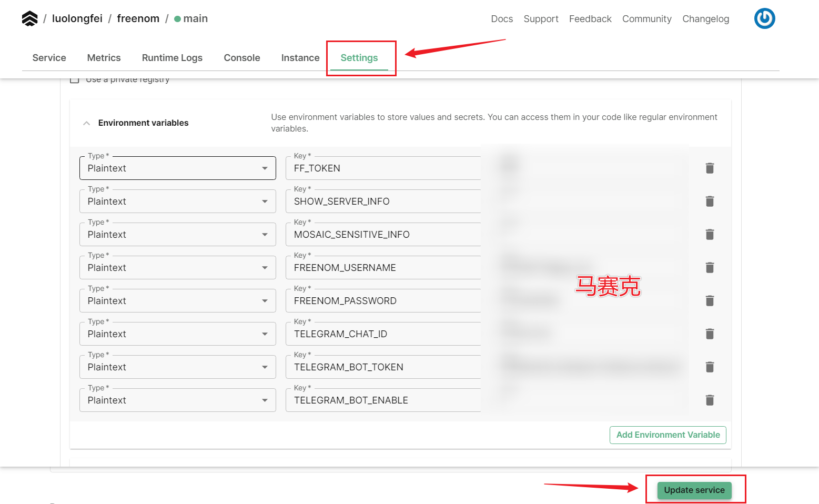Navigate to the freenom breadcrumb link

tap(138, 18)
